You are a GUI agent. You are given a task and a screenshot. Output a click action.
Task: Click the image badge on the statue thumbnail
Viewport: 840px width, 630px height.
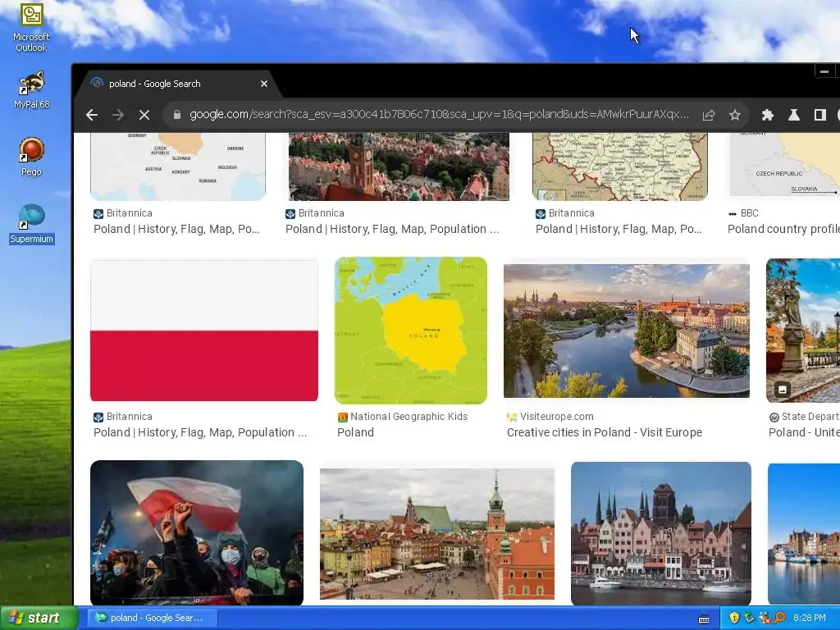782,390
